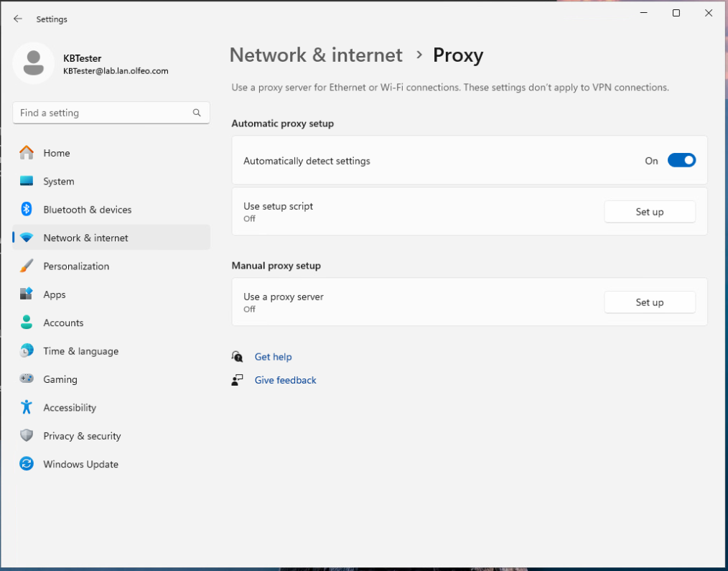The height and width of the screenshot is (571, 728).
Task: Select the Gaming controller icon
Action: click(27, 379)
